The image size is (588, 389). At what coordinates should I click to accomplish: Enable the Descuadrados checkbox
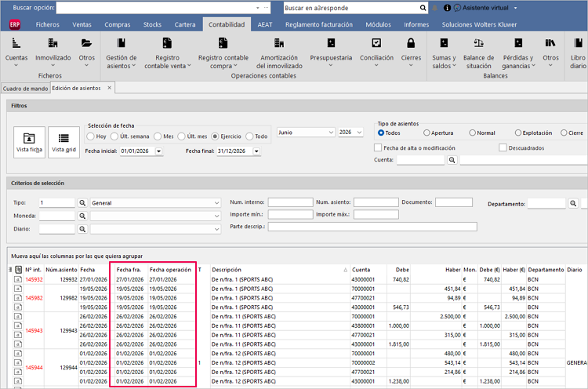click(503, 147)
